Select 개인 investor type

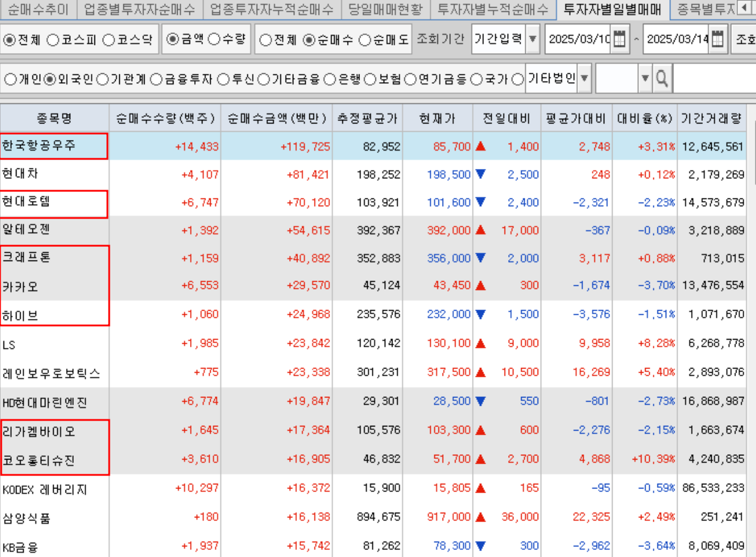pos(10,79)
